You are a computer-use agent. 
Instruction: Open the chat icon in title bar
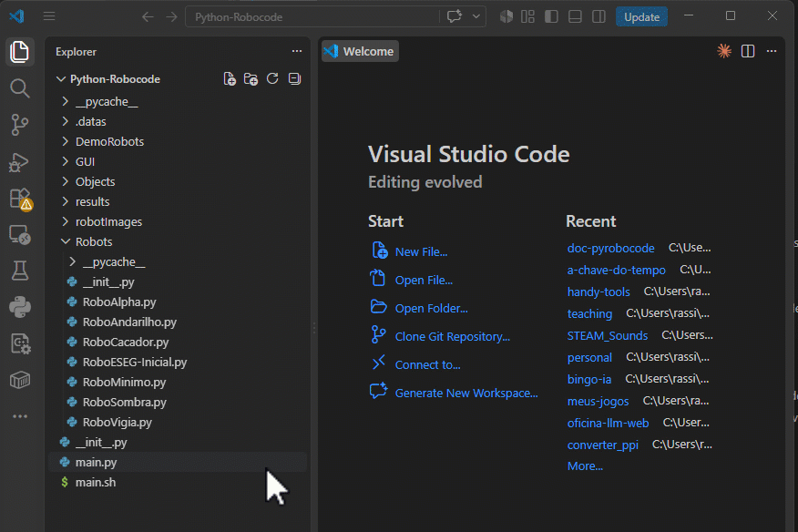pyautogui.click(x=454, y=16)
